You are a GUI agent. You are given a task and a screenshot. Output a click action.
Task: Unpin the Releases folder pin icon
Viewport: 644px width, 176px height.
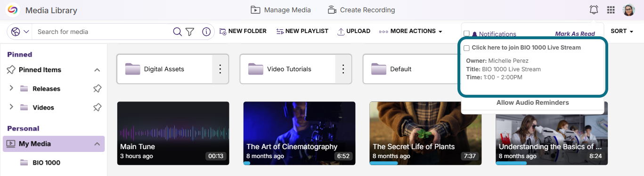point(97,88)
